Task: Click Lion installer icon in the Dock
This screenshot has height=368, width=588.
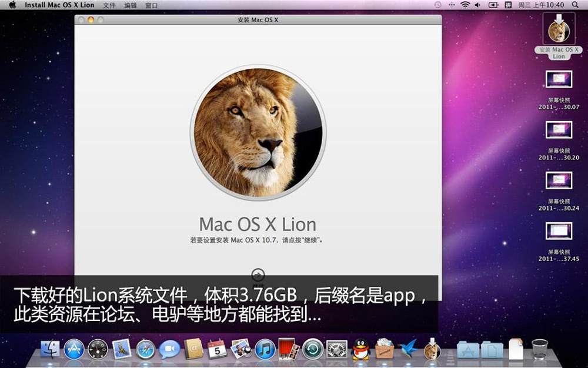Action: [432, 349]
